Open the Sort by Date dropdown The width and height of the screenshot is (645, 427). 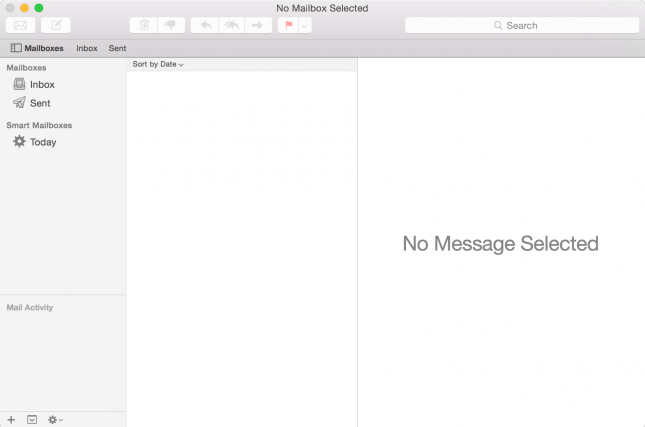pos(158,64)
